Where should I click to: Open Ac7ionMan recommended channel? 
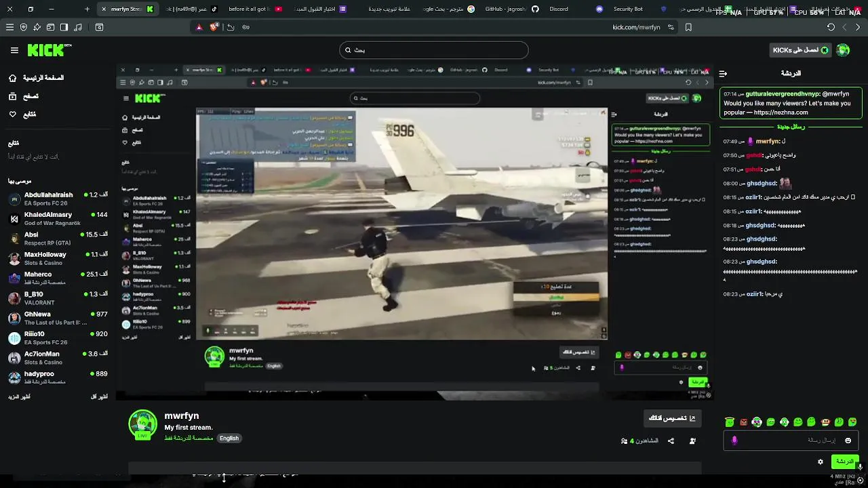tap(58, 357)
